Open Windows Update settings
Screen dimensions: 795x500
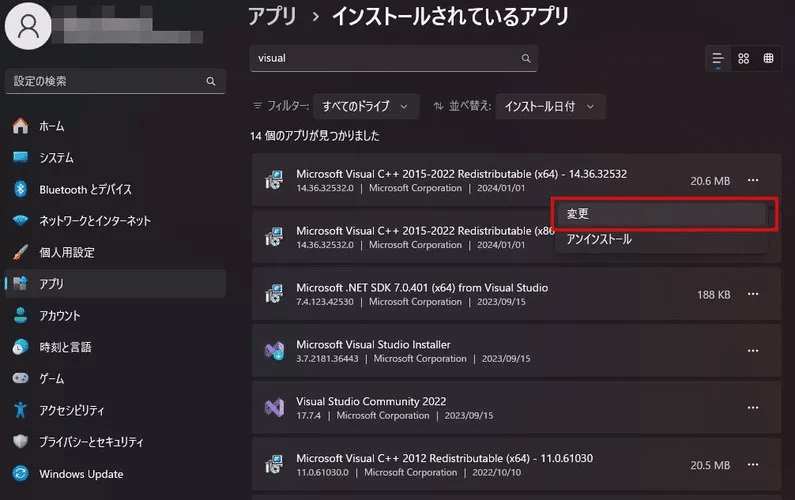(115, 474)
